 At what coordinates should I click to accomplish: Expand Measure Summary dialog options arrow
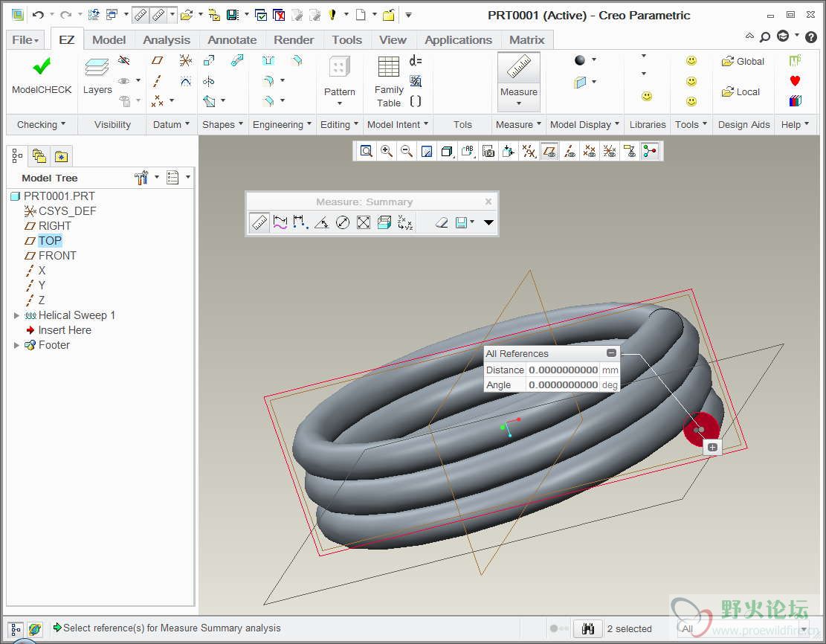point(488,222)
